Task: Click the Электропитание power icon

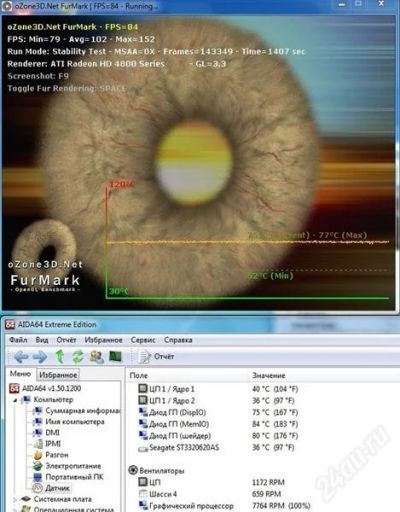Action: 38,466
